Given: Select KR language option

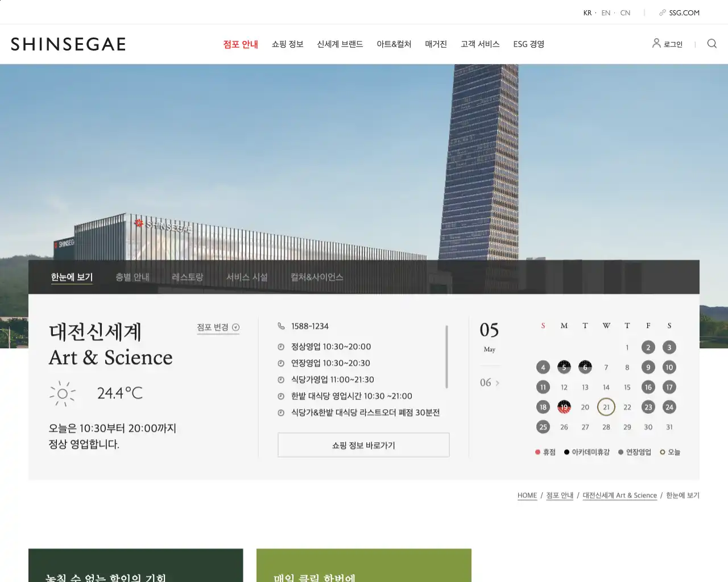Looking at the screenshot, I should click(588, 13).
